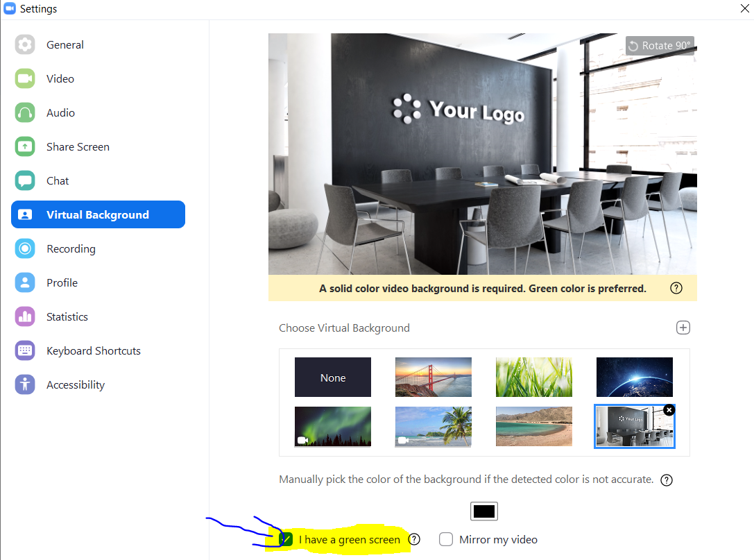Close the Settings window

pyautogui.click(x=744, y=8)
